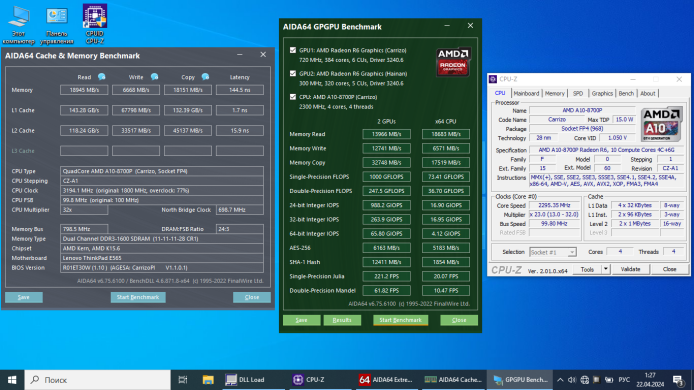Open Task View on the taskbar
This screenshot has height=390, width=694.
(183, 380)
